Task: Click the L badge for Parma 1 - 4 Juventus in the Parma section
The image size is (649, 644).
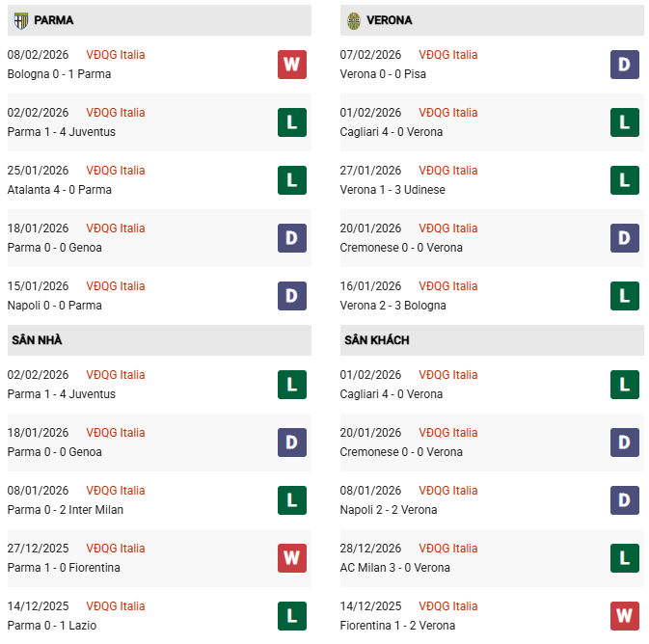Action: coord(291,122)
